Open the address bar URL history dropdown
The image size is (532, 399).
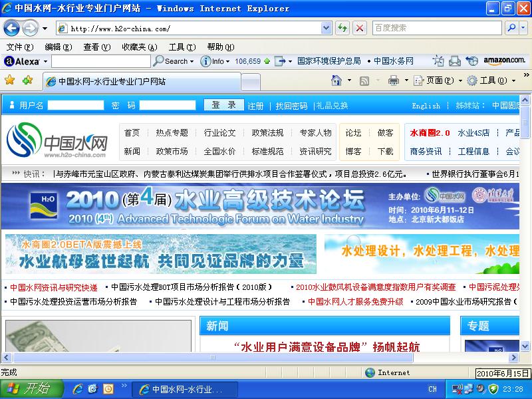coord(326,28)
